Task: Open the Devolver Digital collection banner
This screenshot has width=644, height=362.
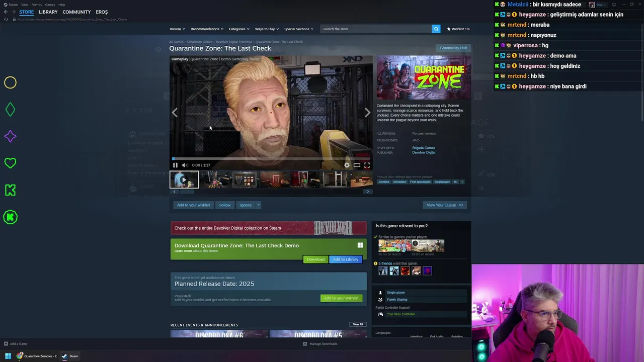Action: (269, 228)
